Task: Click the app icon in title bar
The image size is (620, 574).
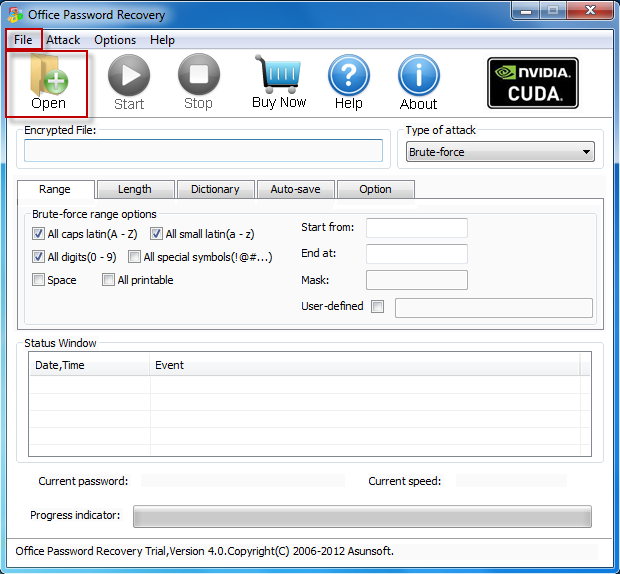Action: point(15,15)
